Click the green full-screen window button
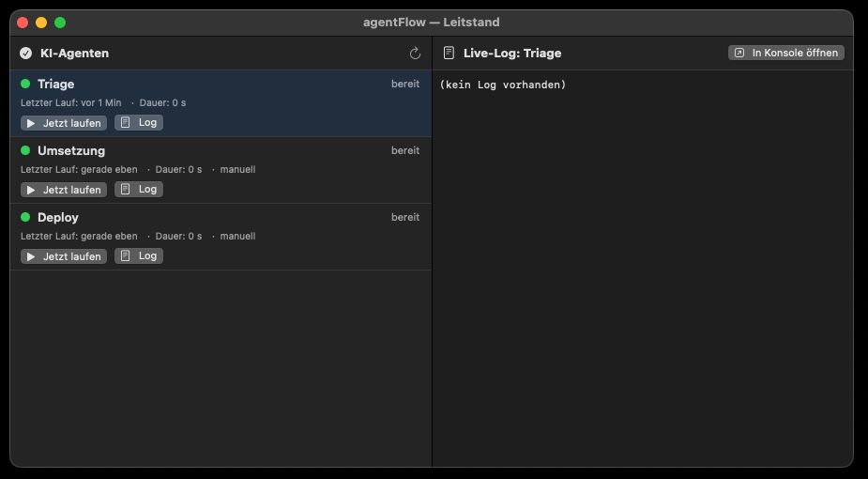This screenshot has width=868, height=479. 60,23
